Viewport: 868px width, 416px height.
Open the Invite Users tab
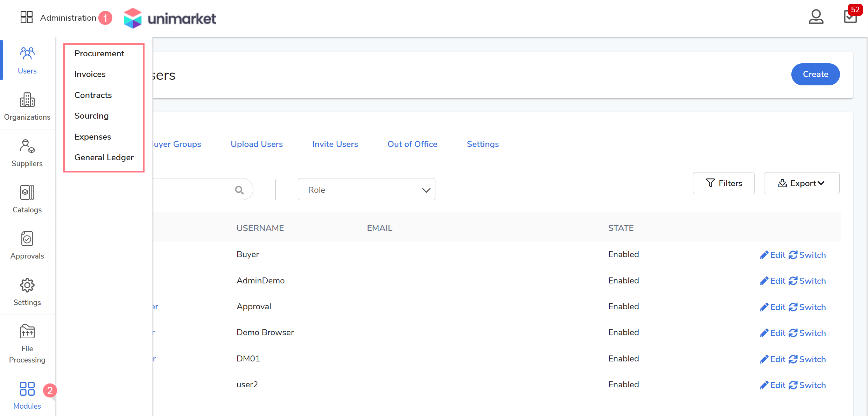[335, 144]
